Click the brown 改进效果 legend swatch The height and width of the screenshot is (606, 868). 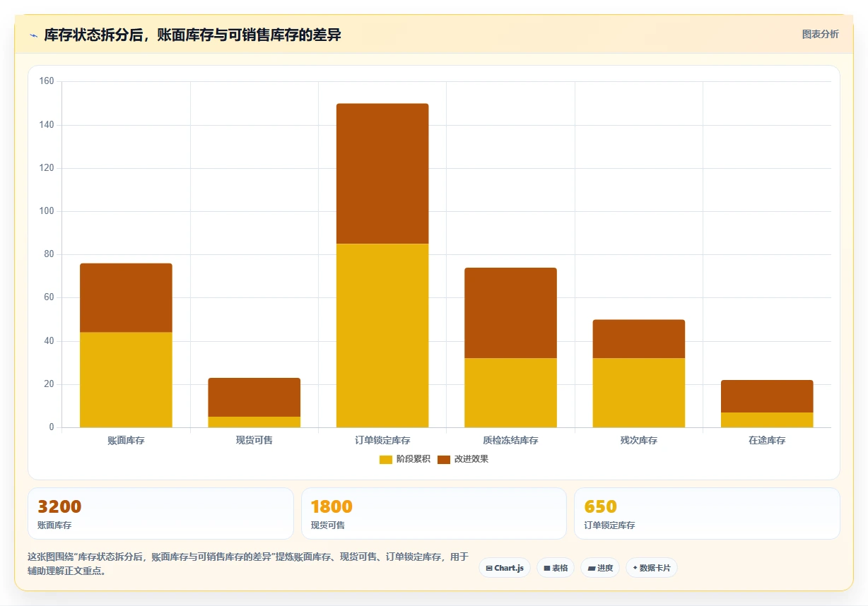pyautogui.click(x=444, y=460)
